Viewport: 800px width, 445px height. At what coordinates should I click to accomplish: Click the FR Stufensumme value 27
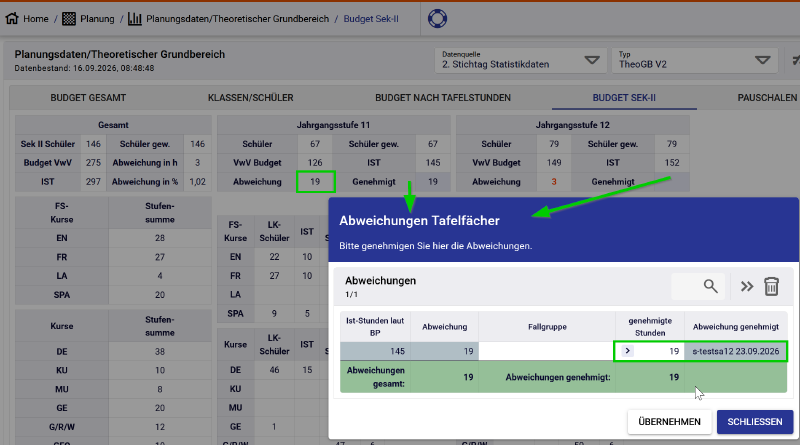tap(160, 257)
